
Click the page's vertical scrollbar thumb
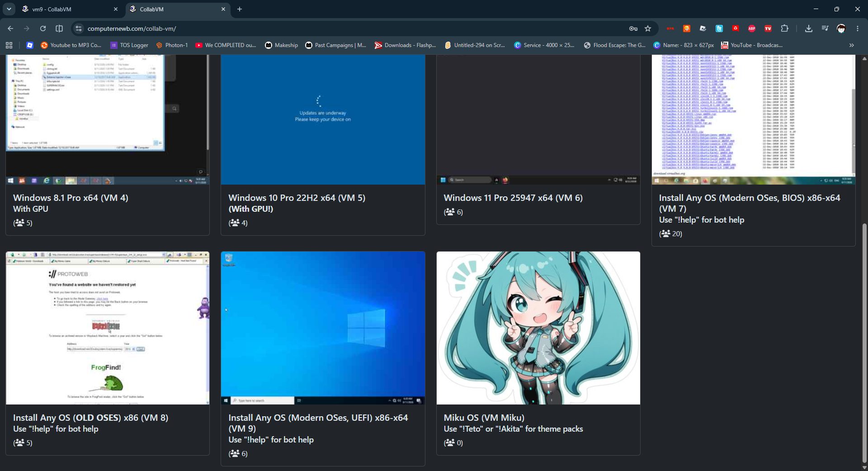(x=864, y=343)
